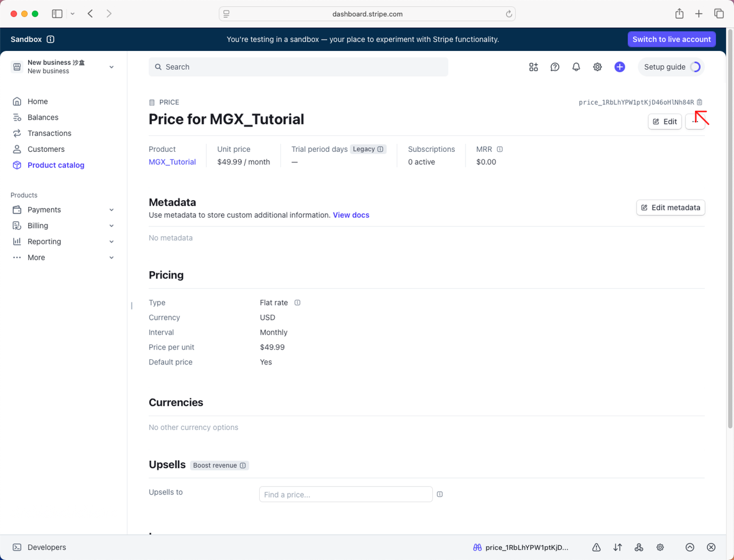Screen dimensions: 734x560
Task: Click Edit metadata button
Action: [x=670, y=207]
